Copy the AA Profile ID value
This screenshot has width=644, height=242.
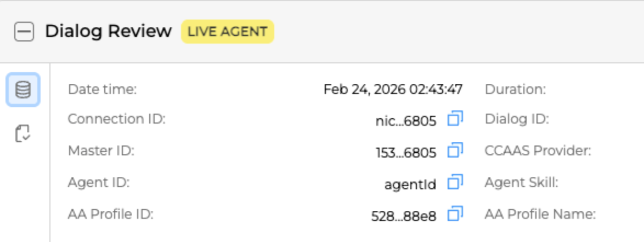click(455, 214)
